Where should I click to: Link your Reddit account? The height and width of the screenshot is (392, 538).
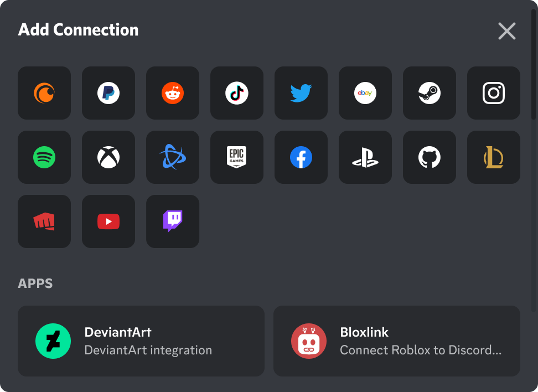pyautogui.click(x=173, y=93)
